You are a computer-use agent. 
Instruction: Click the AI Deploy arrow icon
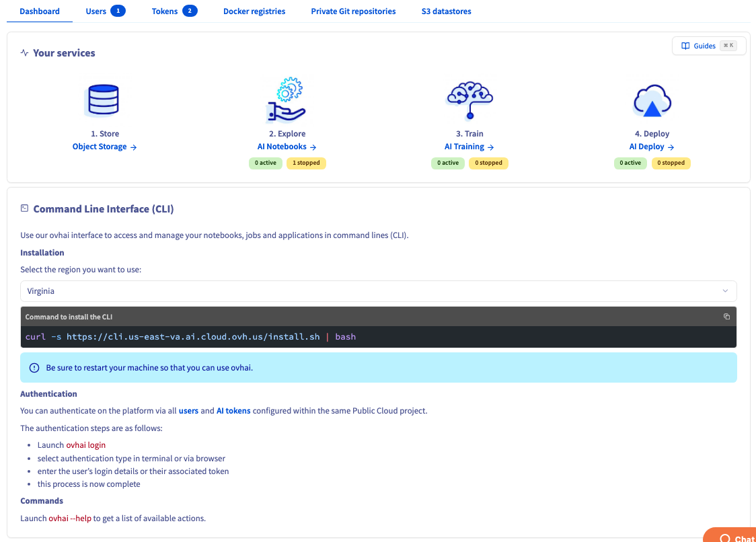coord(671,147)
